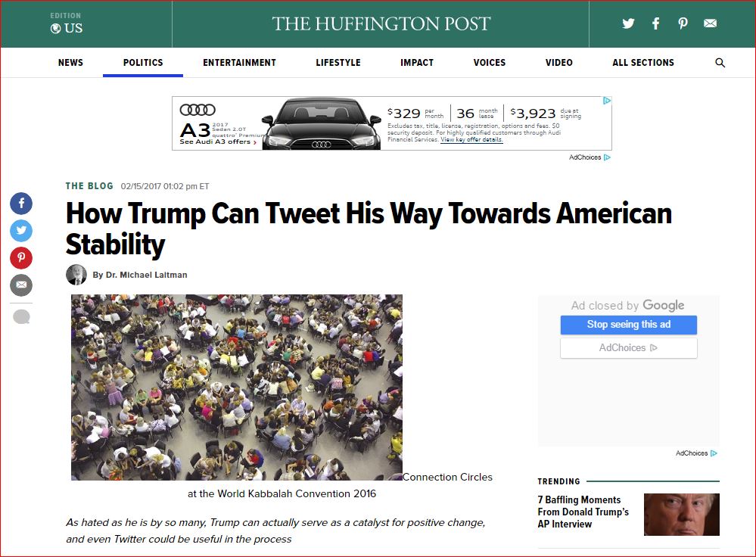Click the email envelope icon in header
Screen dimensions: 756x557
(710, 23)
